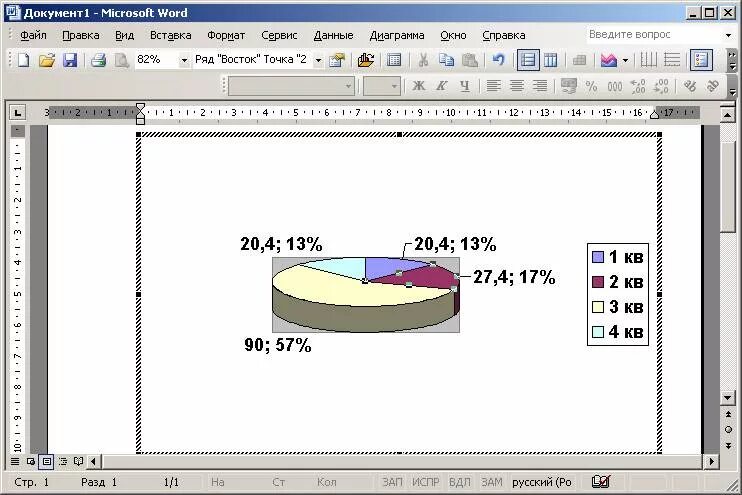Toggle the By Row series button
The width and height of the screenshot is (742, 495).
pyautogui.click(x=528, y=60)
